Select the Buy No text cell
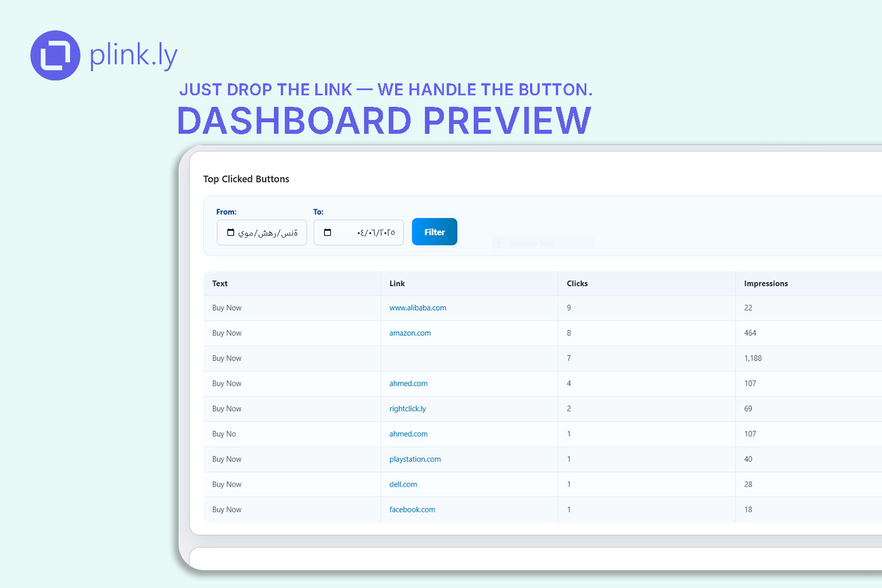Viewport: 882px width, 588px height. pyautogui.click(x=292, y=434)
